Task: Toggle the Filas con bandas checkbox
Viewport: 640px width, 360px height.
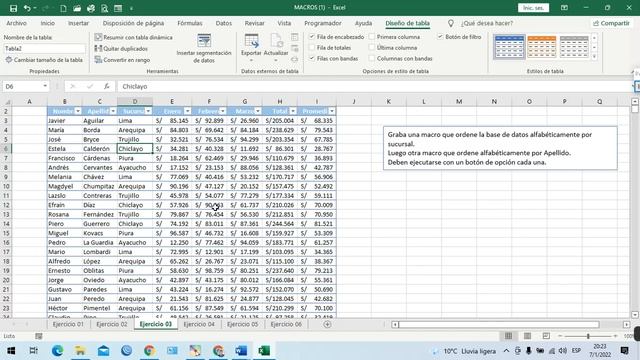Action: 312,58
